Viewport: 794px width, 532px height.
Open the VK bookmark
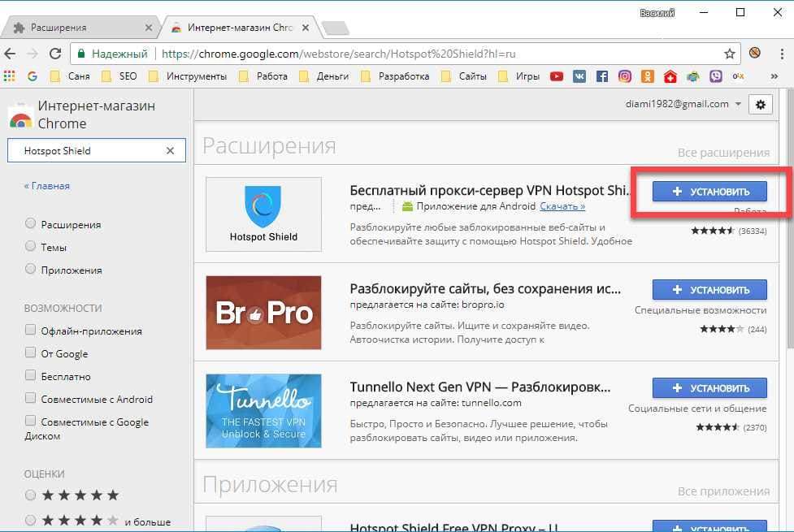(579, 76)
